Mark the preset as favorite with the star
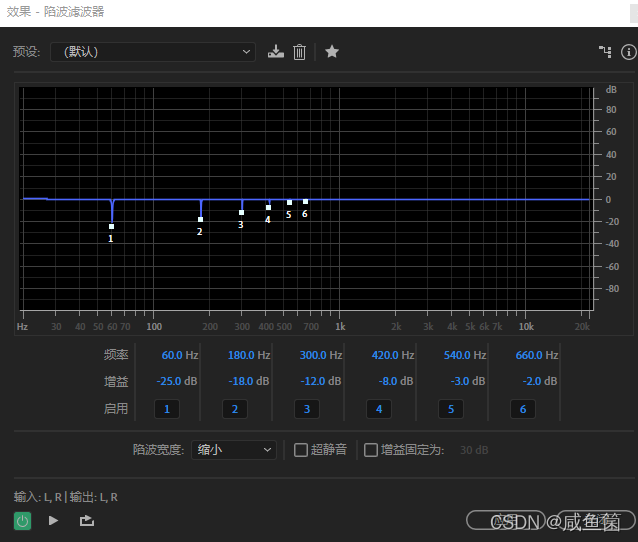The image size is (638, 542). (x=332, y=52)
